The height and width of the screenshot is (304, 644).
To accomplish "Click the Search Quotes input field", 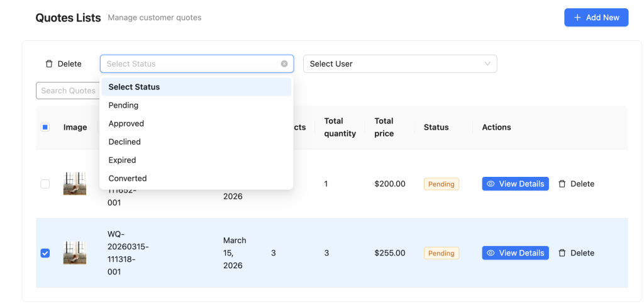I will point(67,91).
